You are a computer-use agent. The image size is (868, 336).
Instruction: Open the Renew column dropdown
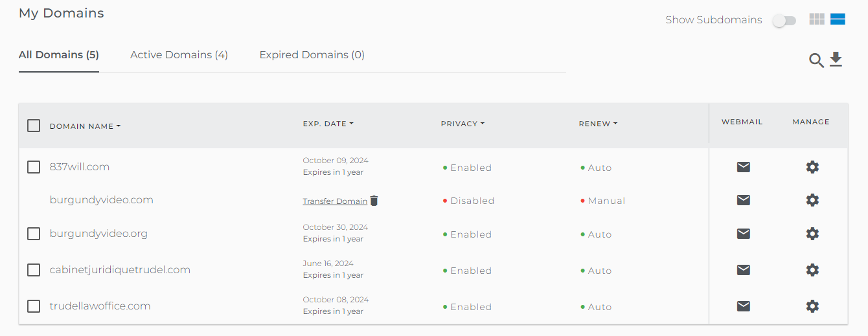point(615,124)
